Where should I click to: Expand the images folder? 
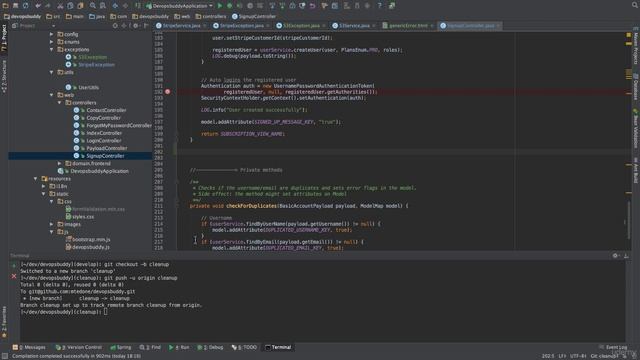point(52,224)
